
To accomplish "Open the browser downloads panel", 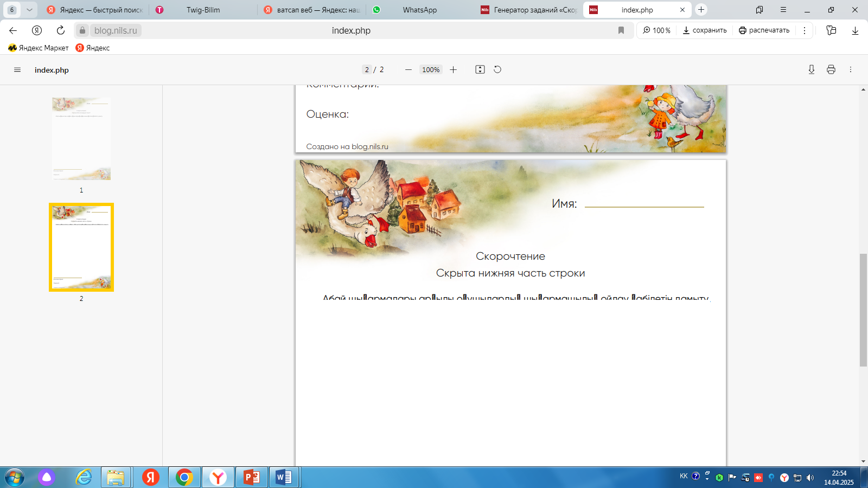I will 855,30.
